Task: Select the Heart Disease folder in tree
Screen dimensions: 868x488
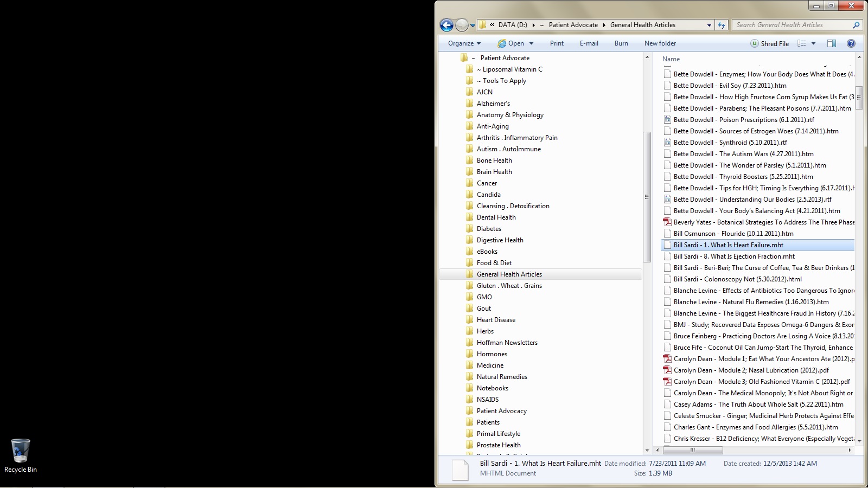Action: click(496, 320)
